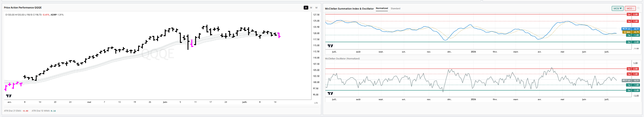Click the 120.00 price axis label
Screen dimensions: 644x117
(x=316, y=33)
